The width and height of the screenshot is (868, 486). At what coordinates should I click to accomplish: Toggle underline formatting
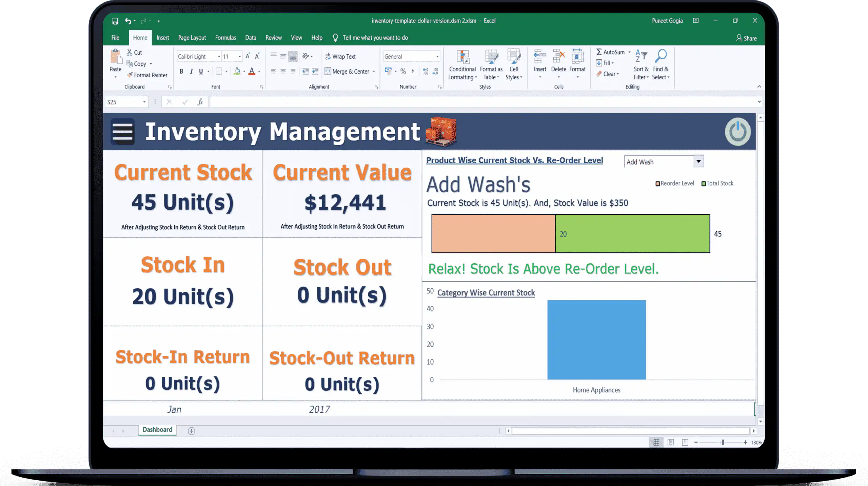coord(201,71)
